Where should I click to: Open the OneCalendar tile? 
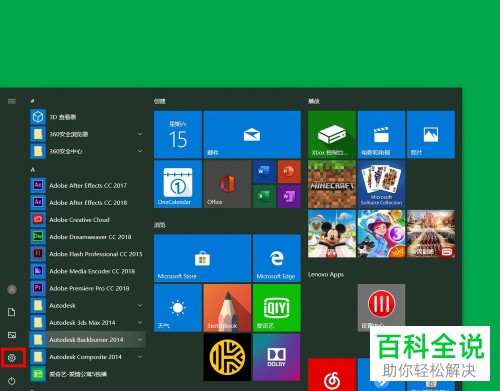(x=178, y=184)
